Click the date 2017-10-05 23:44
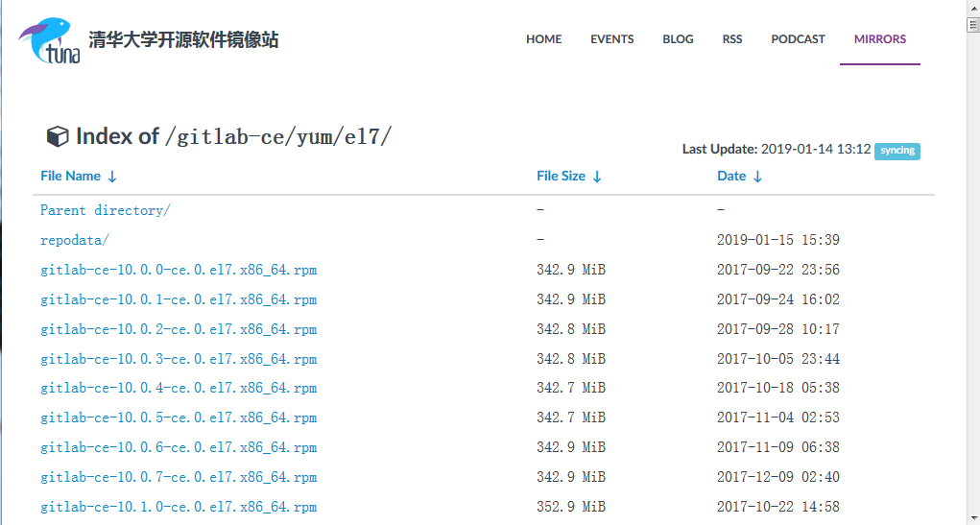The height and width of the screenshot is (525, 980). pyautogui.click(x=778, y=359)
